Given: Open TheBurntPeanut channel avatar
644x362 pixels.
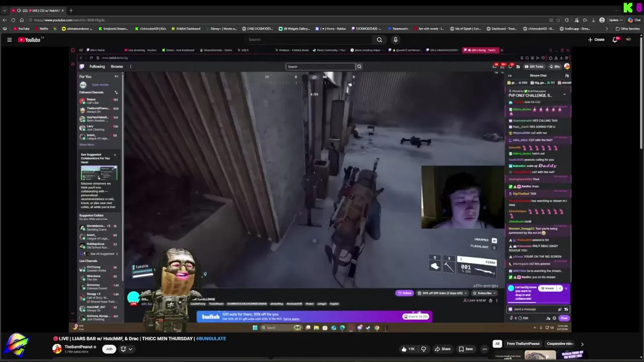Looking at the screenshot, I should click(57, 348).
